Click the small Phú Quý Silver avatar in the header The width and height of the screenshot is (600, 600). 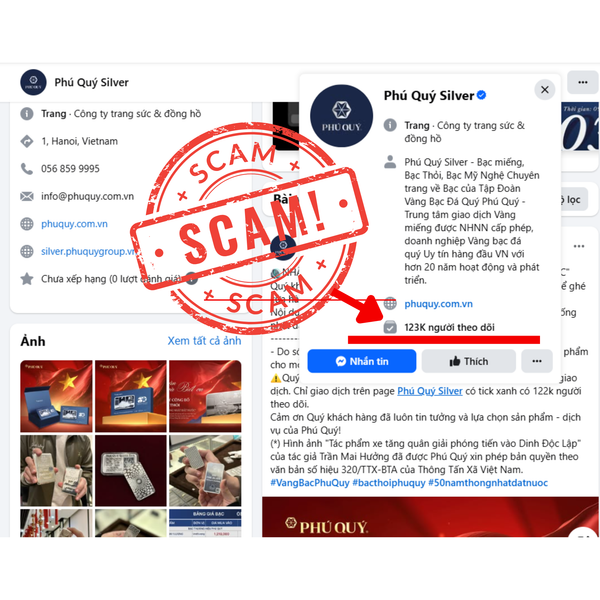pyautogui.click(x=33, y=82)
